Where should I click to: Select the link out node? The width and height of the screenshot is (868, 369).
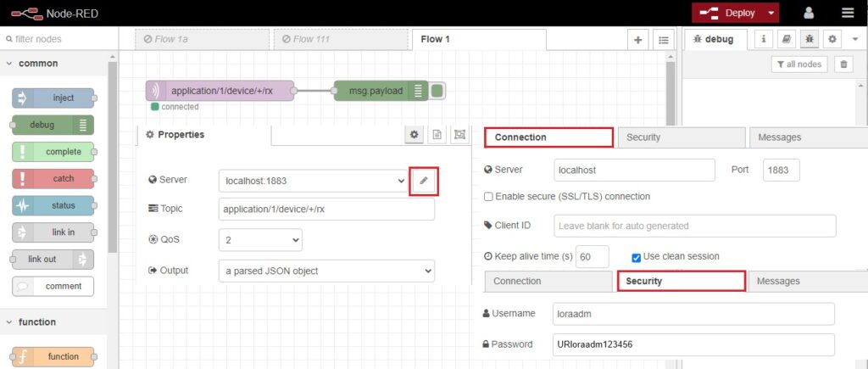53,259
